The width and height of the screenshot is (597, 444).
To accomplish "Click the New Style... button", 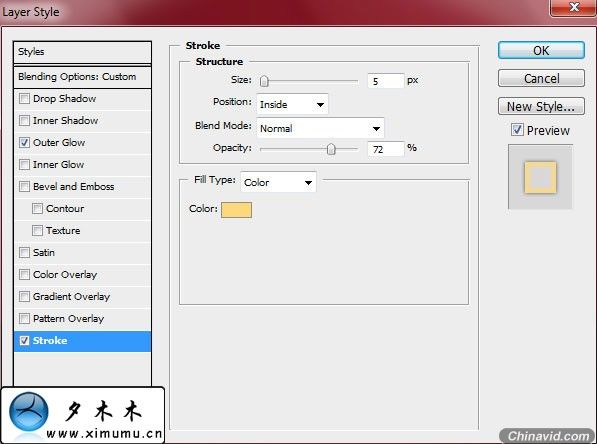I will point(541,106).
